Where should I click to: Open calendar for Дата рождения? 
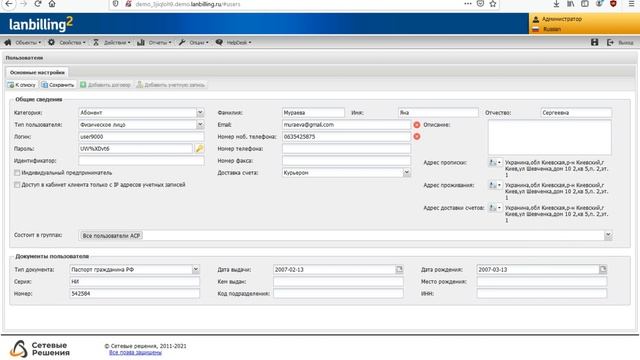point(603,269)
